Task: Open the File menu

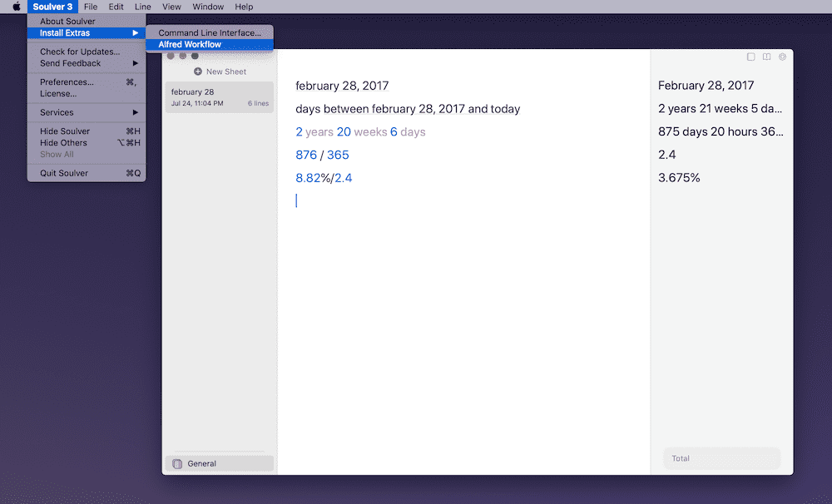Action: (91, 7)
